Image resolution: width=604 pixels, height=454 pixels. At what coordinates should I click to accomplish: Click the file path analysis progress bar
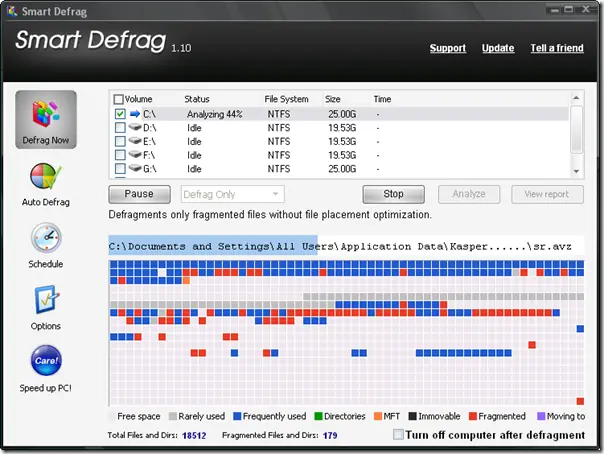(346, 246)
